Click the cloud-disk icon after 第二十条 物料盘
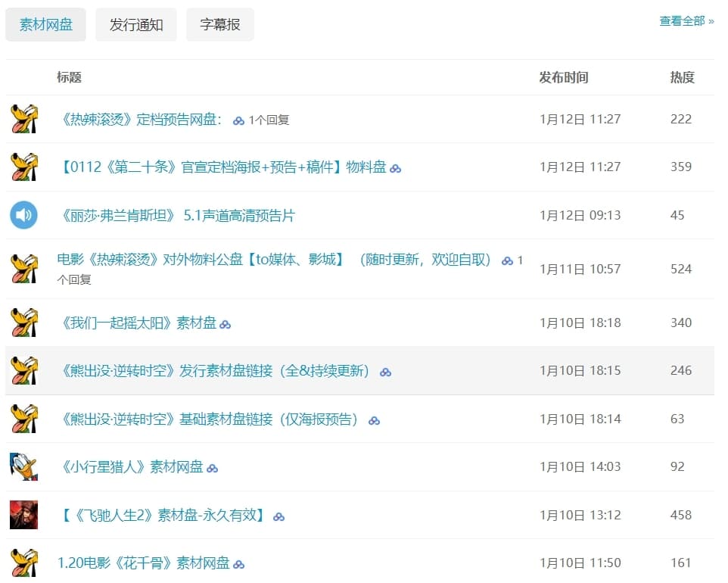This screenshot has width=728, height=583. [395, 168]
